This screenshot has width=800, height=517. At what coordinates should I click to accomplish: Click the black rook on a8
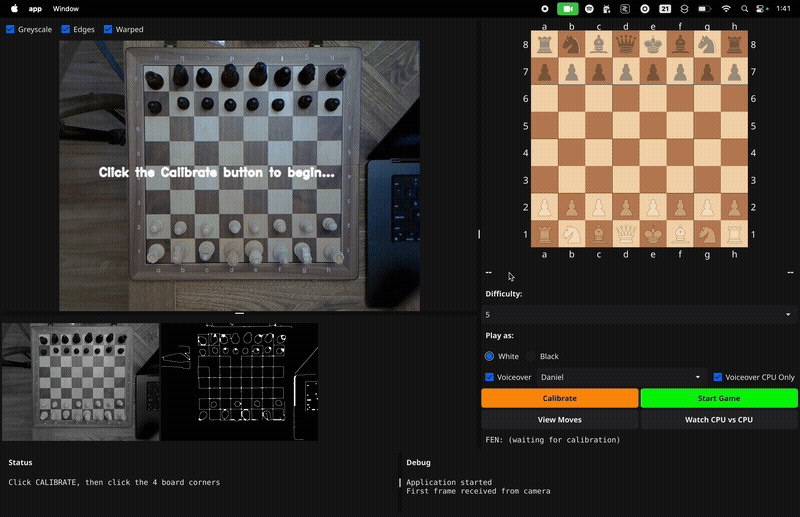pos(544,44)
